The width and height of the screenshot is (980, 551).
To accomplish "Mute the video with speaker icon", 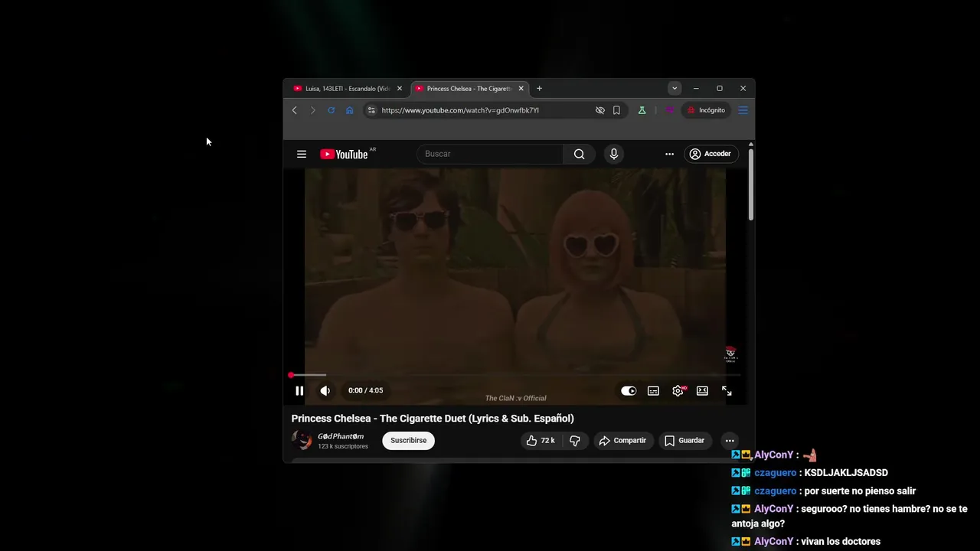I will click(x=325, y=390).
